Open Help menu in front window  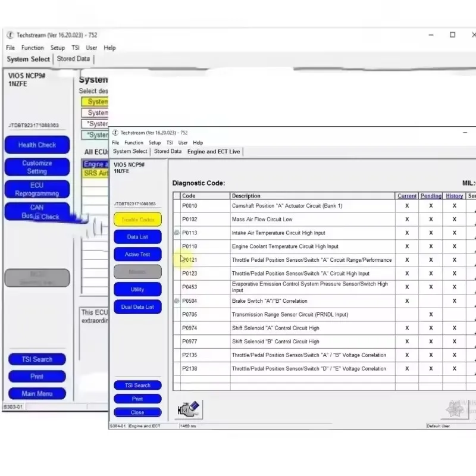(198, 143)
